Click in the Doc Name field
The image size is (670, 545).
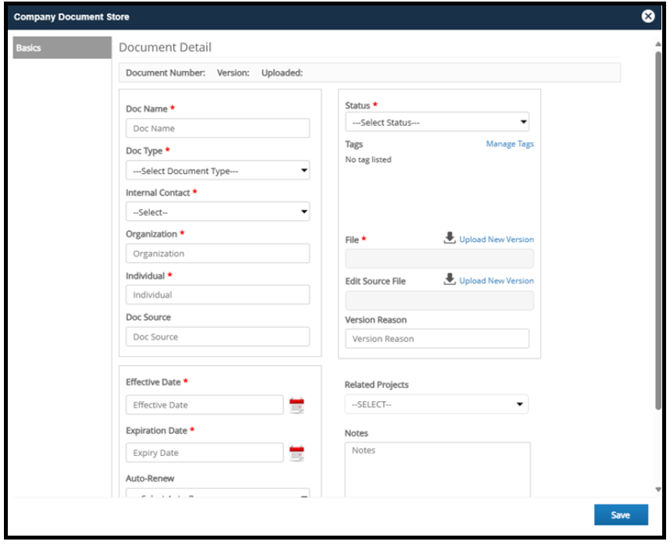pyautogui.click(x=217, y=128)
